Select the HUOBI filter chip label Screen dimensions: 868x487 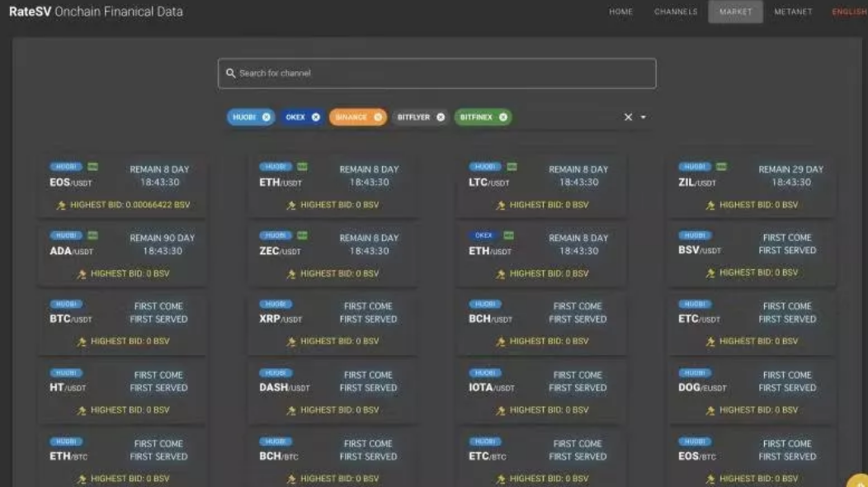point(244,117)
